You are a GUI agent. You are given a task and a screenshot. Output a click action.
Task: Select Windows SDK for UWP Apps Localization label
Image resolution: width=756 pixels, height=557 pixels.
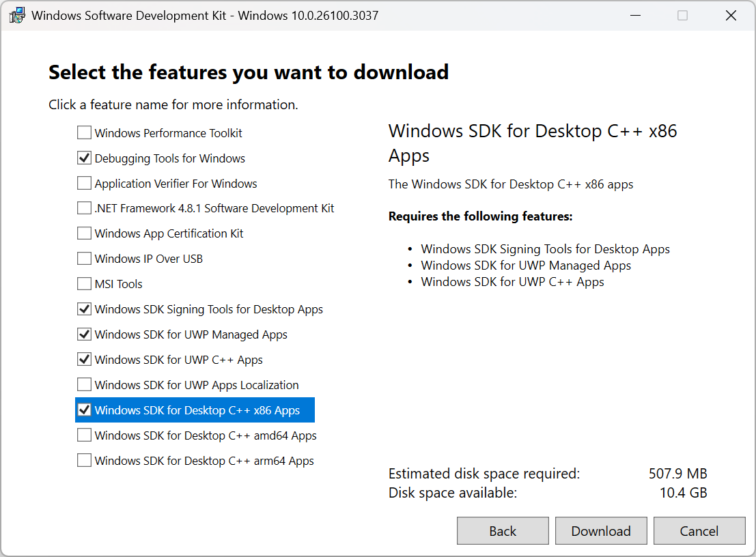click(197, 385)
